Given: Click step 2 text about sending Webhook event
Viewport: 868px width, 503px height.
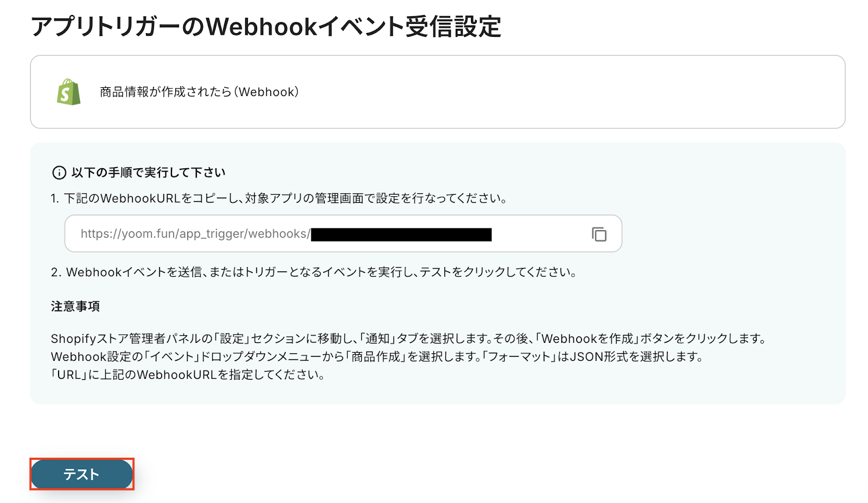Looking at the screenshot, I should click(314, 272).
